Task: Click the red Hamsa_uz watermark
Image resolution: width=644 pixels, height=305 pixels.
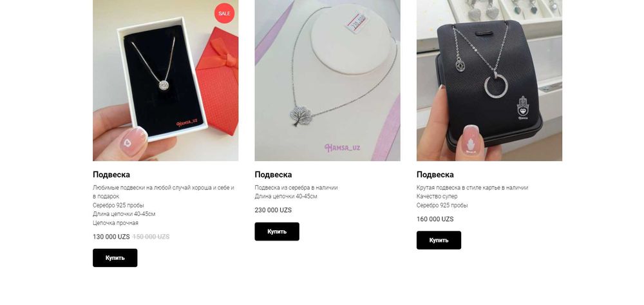Action: [187, 123]
